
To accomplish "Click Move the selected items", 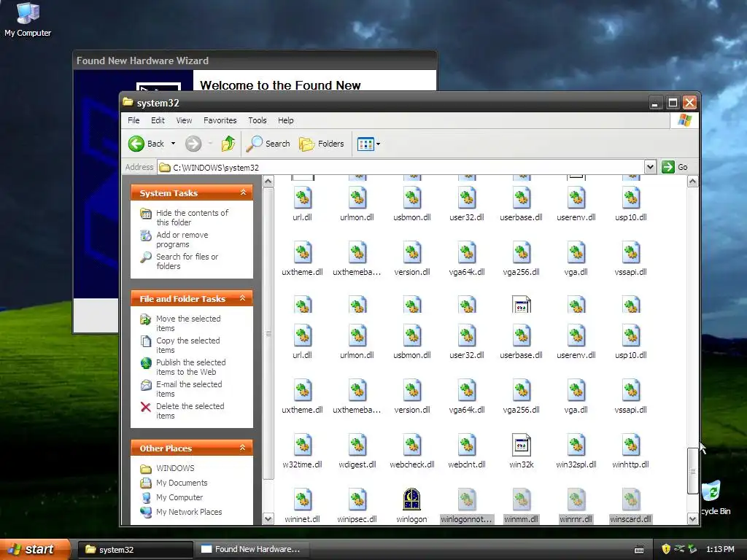I will coord(188,323).
